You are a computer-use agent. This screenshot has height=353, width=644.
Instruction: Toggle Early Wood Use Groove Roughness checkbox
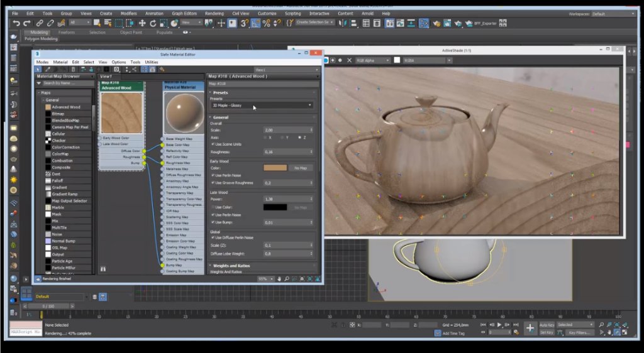(213, 183)
